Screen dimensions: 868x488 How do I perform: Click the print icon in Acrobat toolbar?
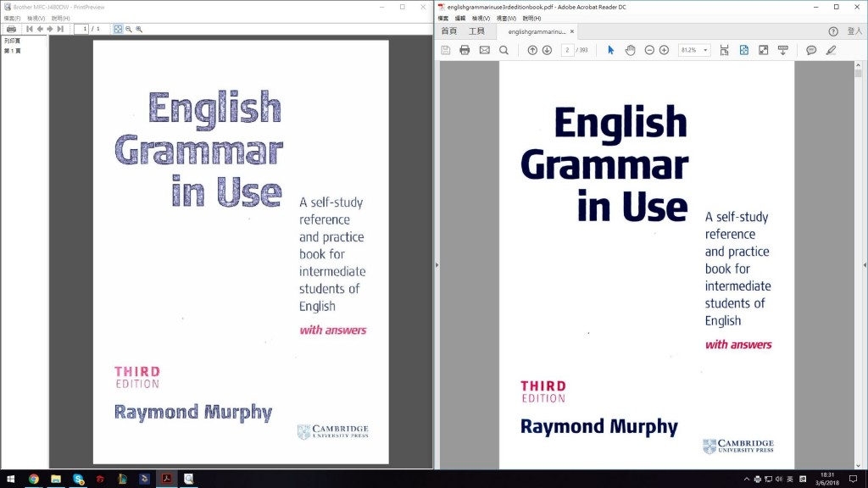(x=465, y=50)
